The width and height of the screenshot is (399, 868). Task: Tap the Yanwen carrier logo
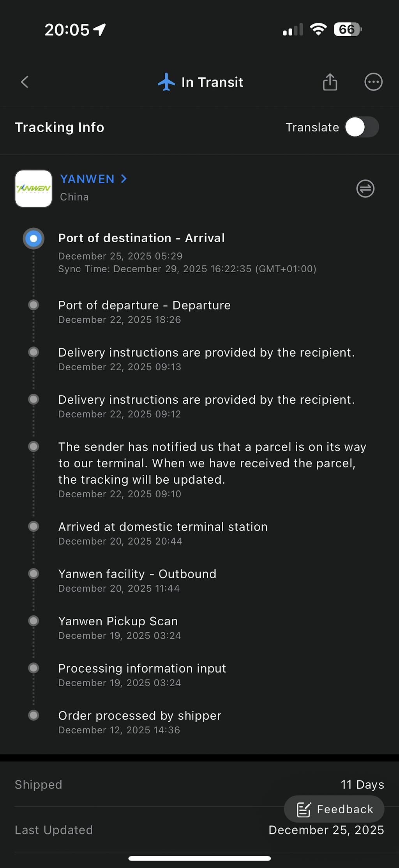(34, 188)
